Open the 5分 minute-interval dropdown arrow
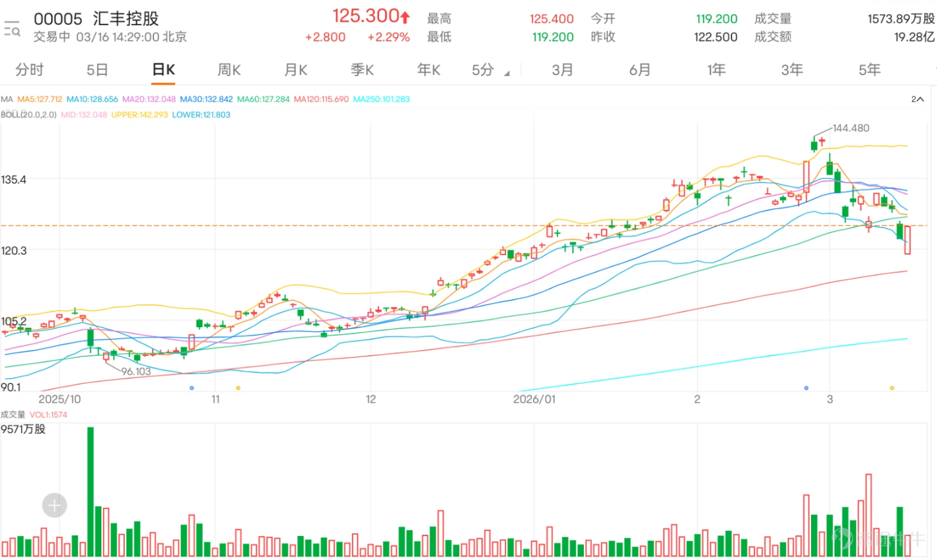 tap(507, 73)
